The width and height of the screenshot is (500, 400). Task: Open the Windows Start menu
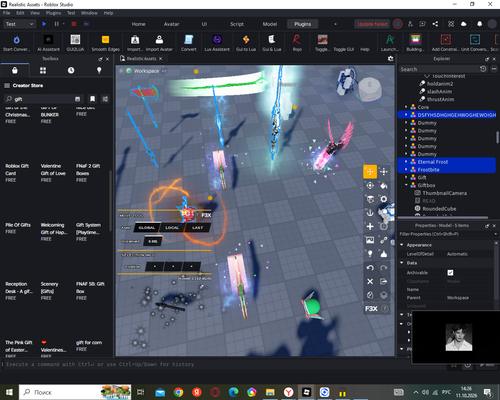(x=9, y=392)
